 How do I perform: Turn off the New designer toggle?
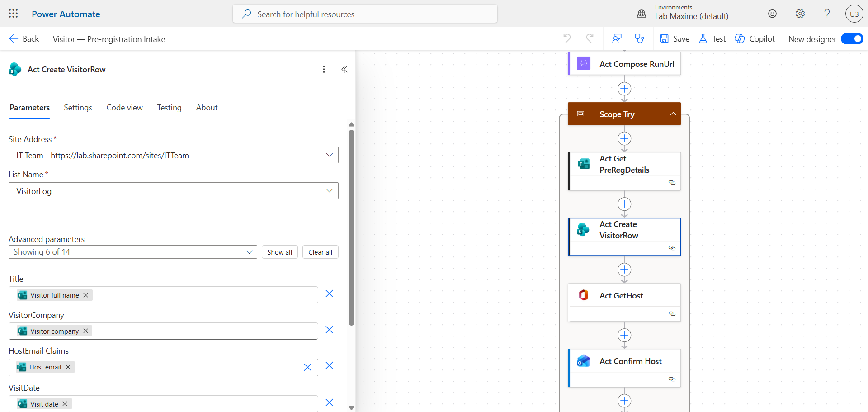[x=852, y=39]
